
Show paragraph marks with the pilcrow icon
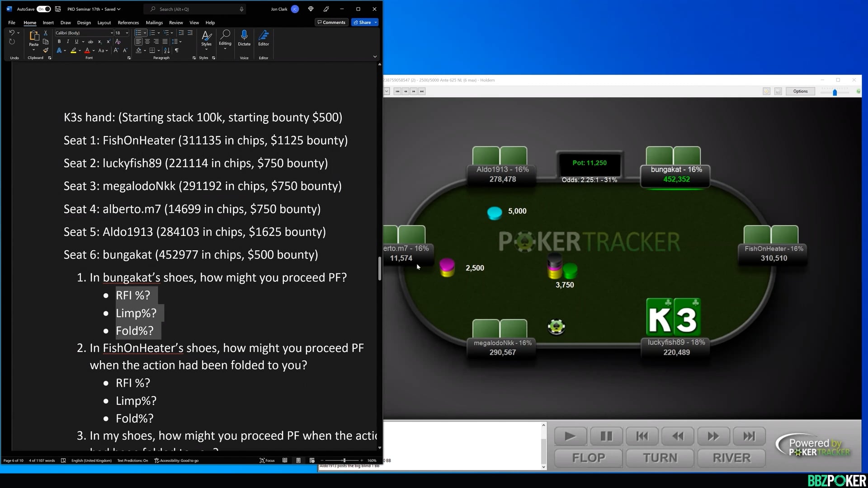pyautogui.click(x=177, y=50)
